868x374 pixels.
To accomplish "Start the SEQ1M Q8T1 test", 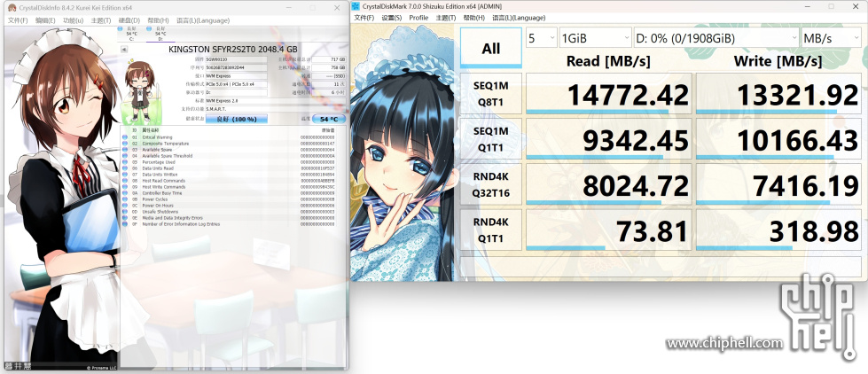I will coord(491,94).
